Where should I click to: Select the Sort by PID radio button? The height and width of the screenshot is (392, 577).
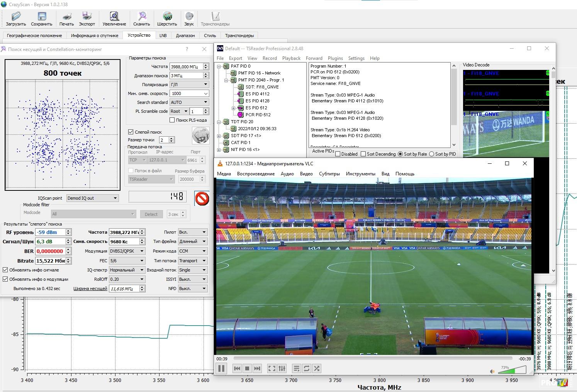(x=432, y=154)
